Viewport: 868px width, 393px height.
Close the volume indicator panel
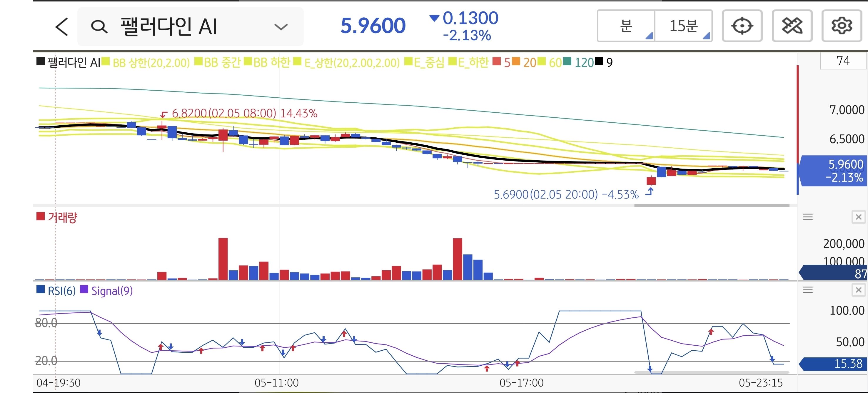tap(859, 217)
